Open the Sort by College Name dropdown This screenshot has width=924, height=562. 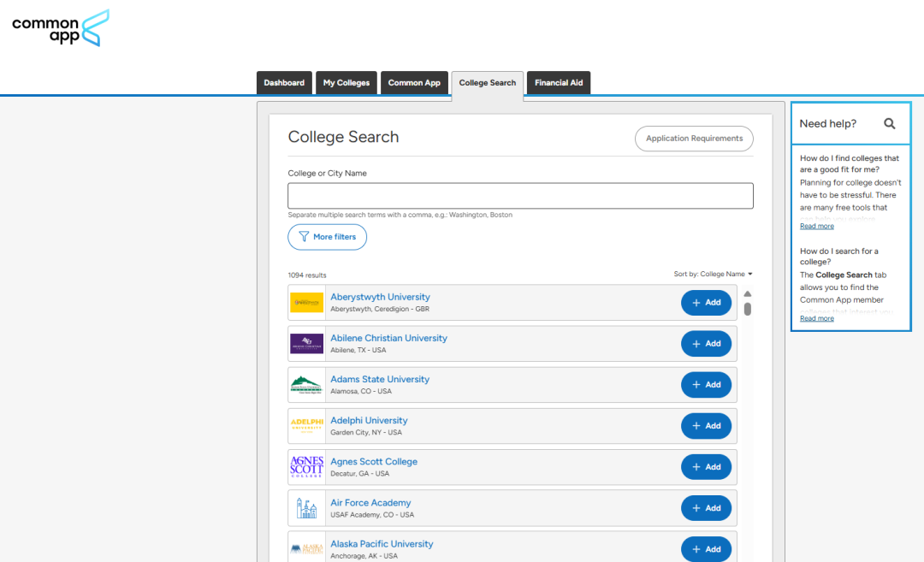pos(713,274)
